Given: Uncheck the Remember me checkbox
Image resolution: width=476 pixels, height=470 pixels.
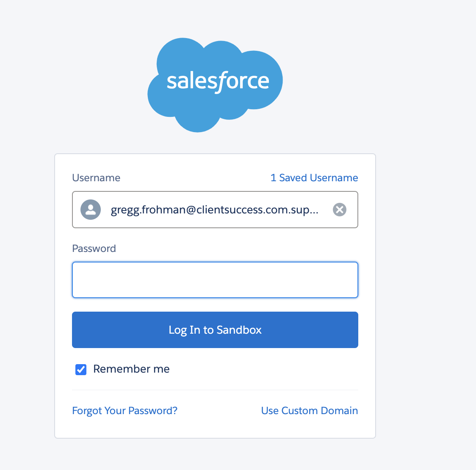Looking at the screenshot, I should (x=81, y=370).
